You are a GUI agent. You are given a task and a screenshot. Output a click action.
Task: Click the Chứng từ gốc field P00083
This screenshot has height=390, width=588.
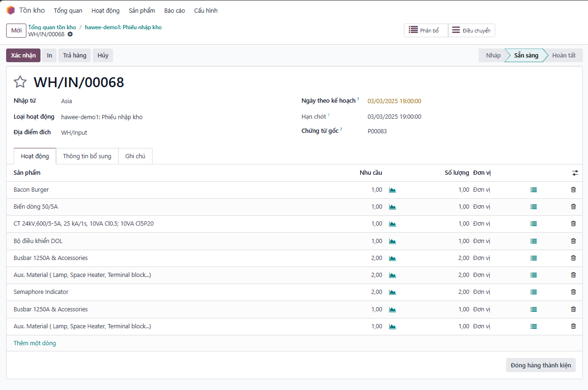[377, 131]
